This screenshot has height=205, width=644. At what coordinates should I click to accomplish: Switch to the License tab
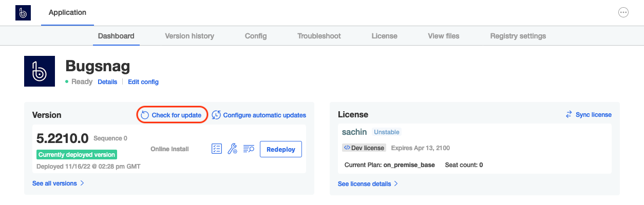(x=385, y=36)
